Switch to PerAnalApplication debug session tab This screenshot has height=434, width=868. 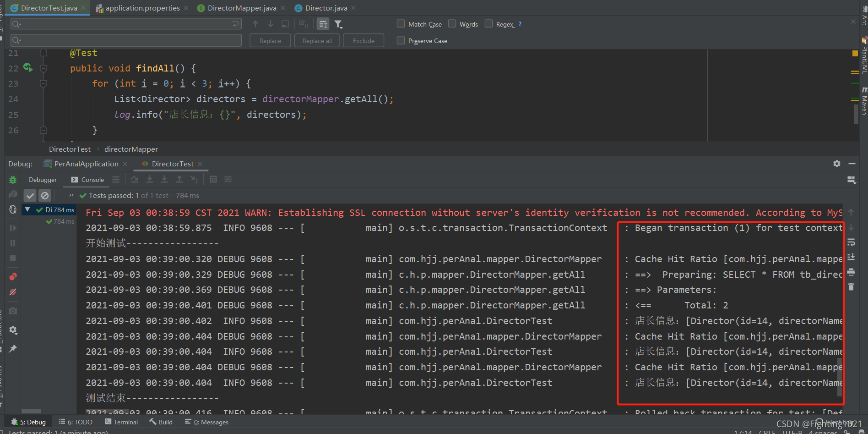pos(86,164)
